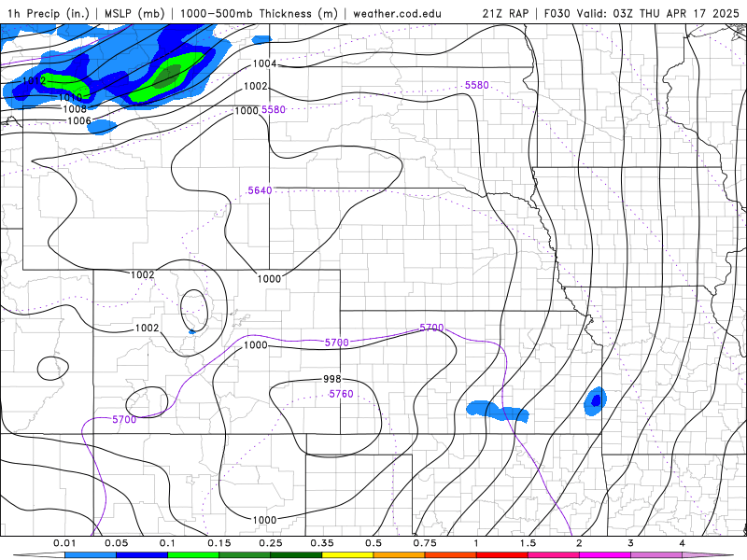Click the 1002 label below the 1004 label
The height and width of the screenshot is (560, 747).
coord(255,86)
